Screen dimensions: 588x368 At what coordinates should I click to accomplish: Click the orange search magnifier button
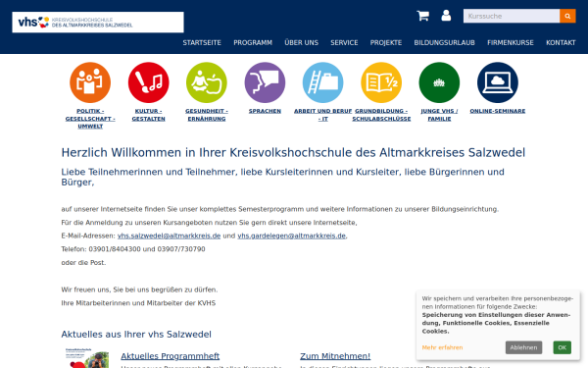pos(567,16)
